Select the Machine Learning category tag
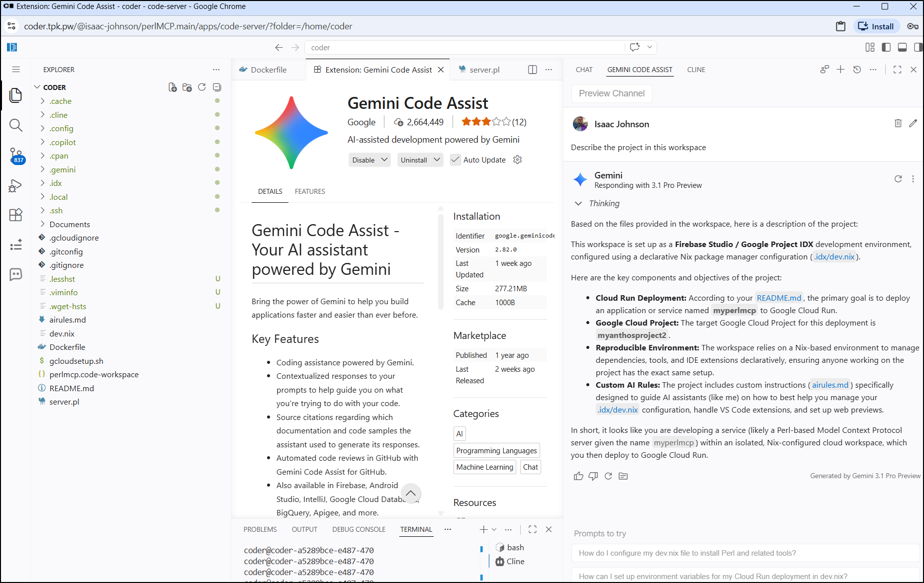Image resolution: width=924 pixels, height=583 pixels. [x=485, y=467]
